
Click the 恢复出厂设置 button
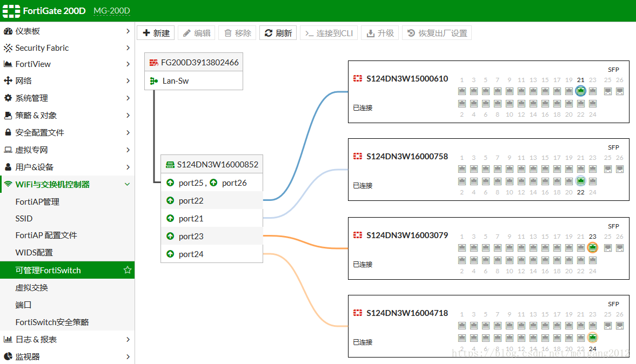(x=437, y=33)
